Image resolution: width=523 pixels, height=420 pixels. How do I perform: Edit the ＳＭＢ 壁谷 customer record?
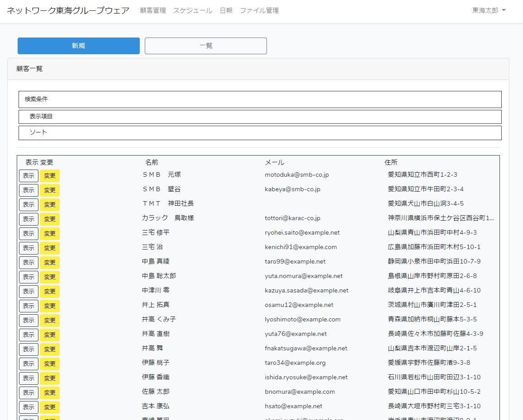[x=50, y=190]
